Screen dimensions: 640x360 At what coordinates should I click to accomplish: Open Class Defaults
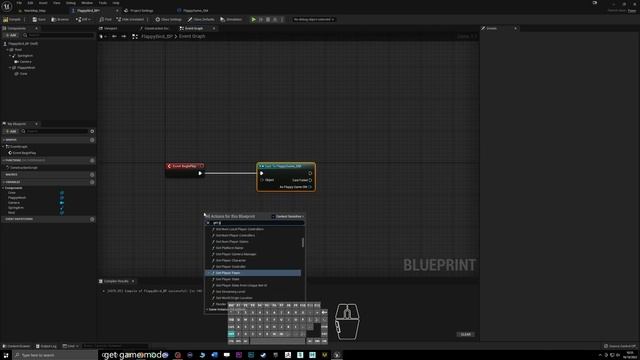pyautogui.click(x=201, y=19)
